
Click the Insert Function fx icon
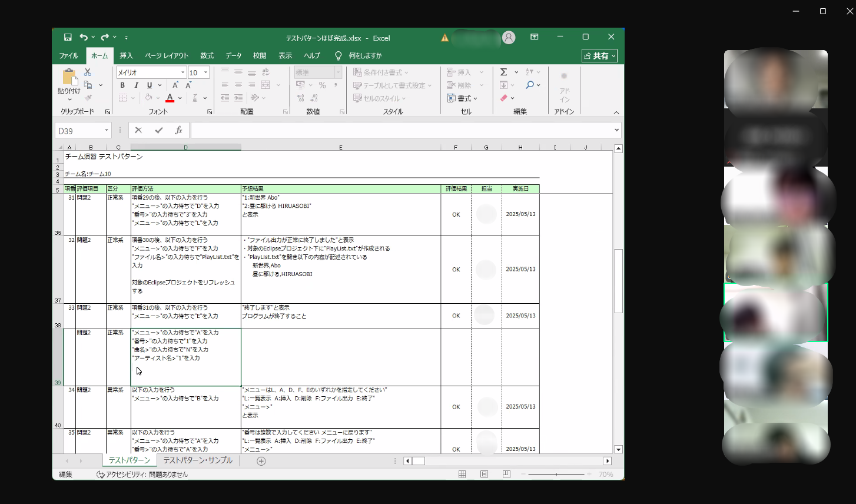click(178, 131)
